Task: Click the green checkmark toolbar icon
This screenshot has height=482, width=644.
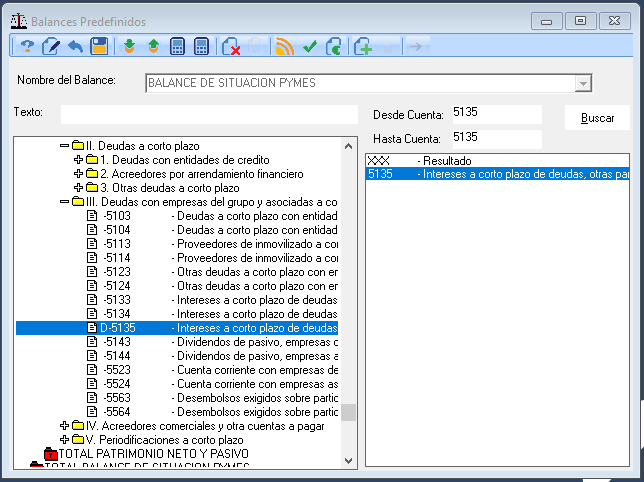Action: (x=310, y=46)
